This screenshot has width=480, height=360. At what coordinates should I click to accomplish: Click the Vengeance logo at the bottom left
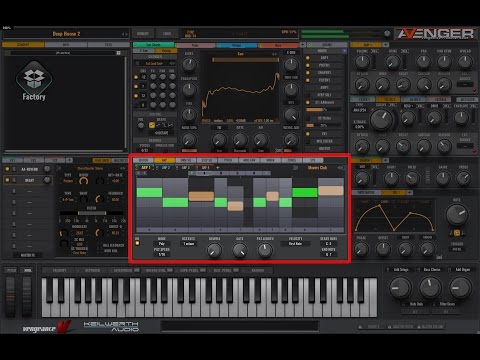(x=47, y=327)
